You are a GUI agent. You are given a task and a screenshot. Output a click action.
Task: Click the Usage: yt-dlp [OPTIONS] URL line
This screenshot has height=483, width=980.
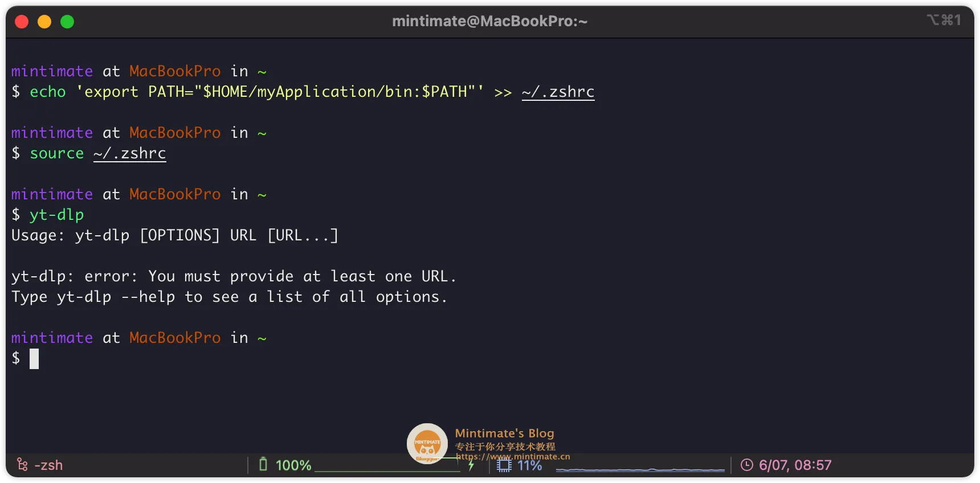pyautogui.click(x=175, y=235)
